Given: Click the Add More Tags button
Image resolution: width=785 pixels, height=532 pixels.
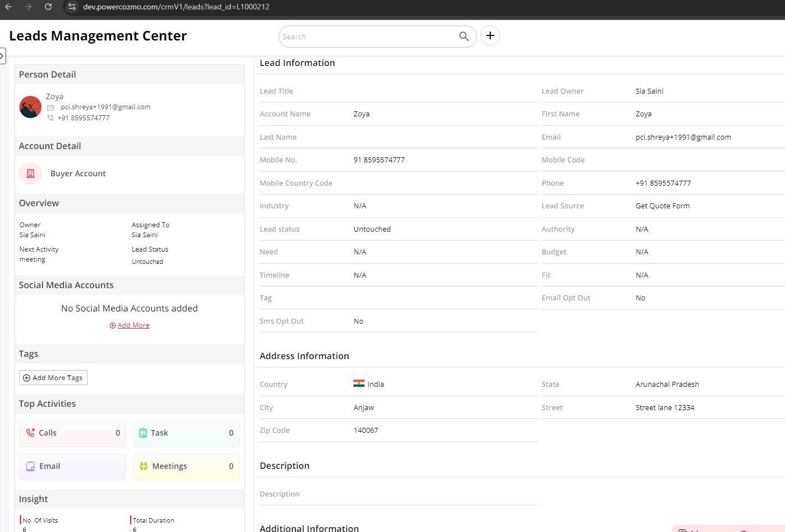Looking at the screenshot, I should pyautogui.click(x=53, y=378).
